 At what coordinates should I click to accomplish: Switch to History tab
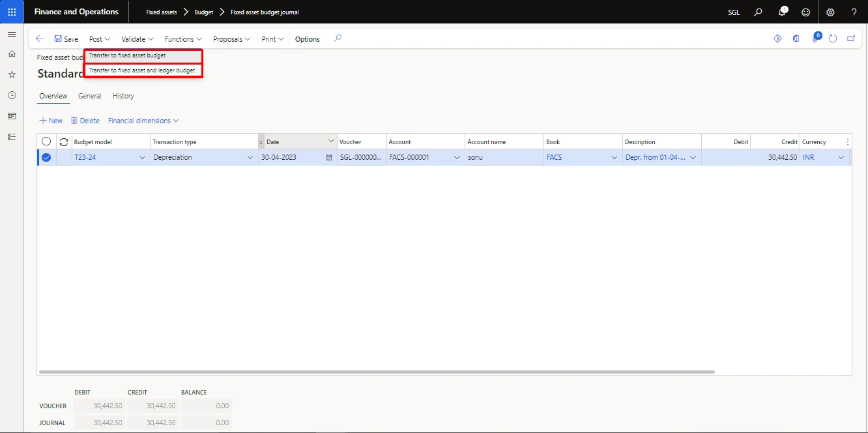tap(123, 96)
